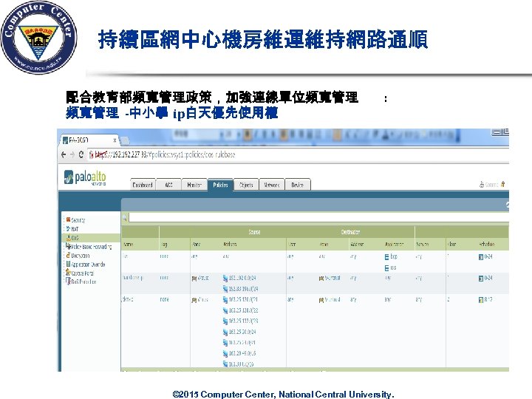The image size is (532, 399).
Task: Switch to the Dashboard tab
Action: tap(143, 185)
